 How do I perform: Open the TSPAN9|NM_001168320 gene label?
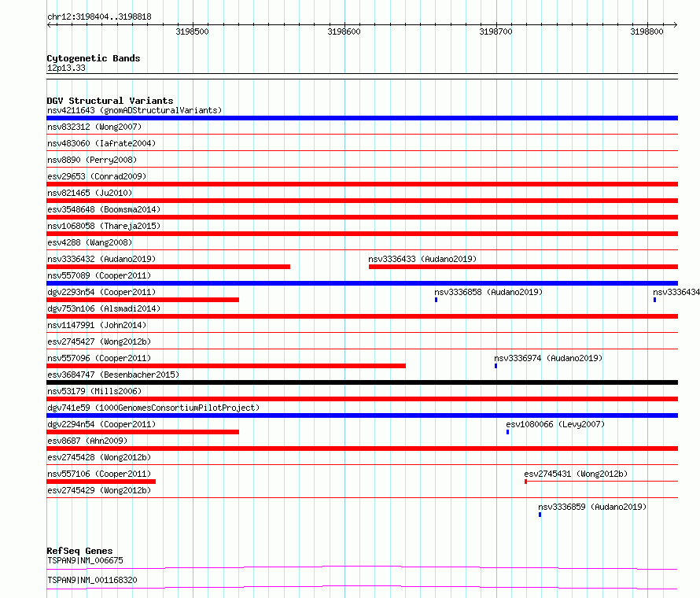92,580
